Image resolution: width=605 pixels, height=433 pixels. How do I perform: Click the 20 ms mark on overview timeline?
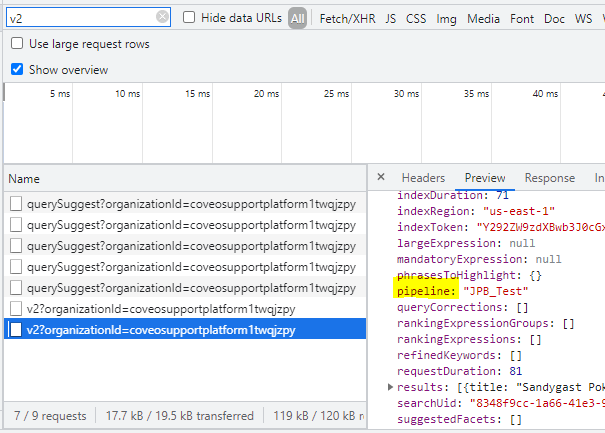coord(265,93)
